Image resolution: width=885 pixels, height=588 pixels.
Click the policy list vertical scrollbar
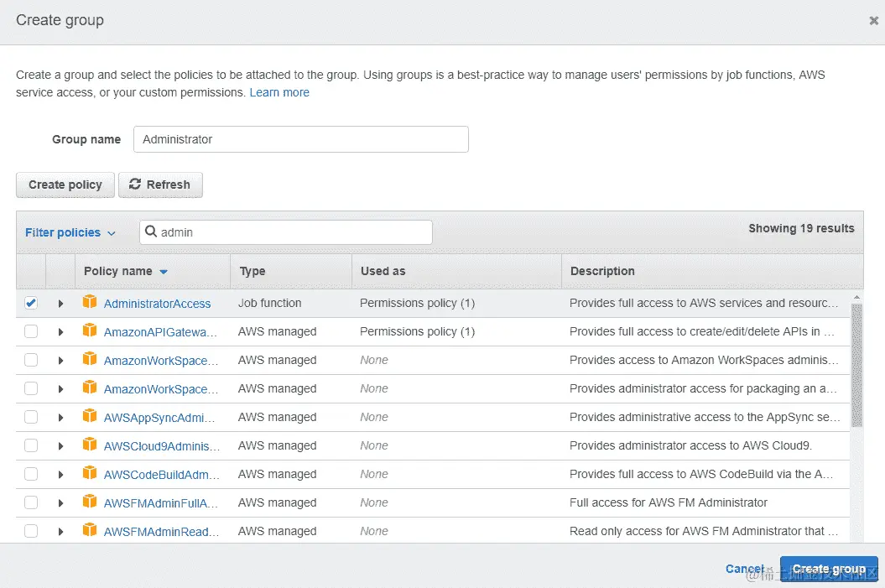click(x=856, y=365)
